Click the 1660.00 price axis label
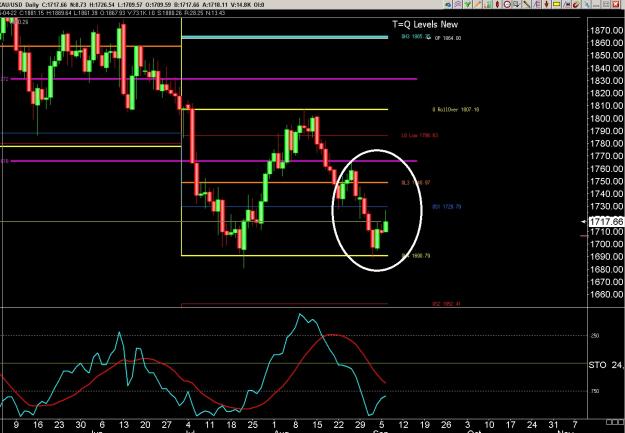This screenshot has width=625, height=433. point(606,294)
